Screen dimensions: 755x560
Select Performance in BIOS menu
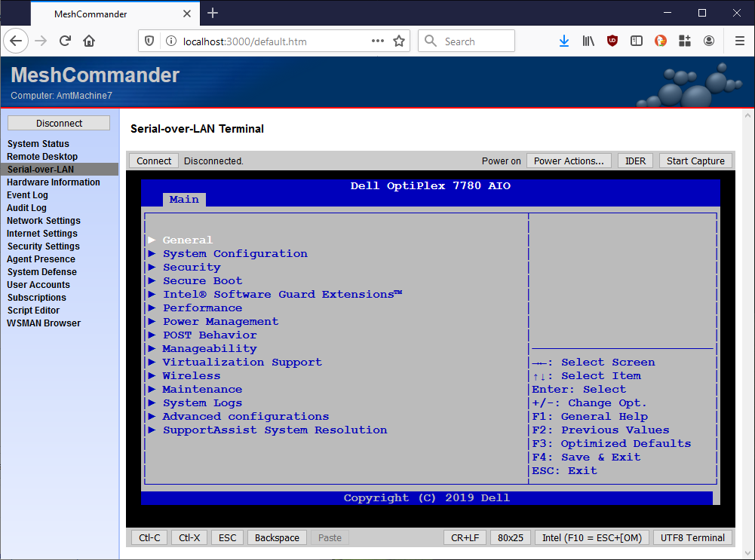202,308
